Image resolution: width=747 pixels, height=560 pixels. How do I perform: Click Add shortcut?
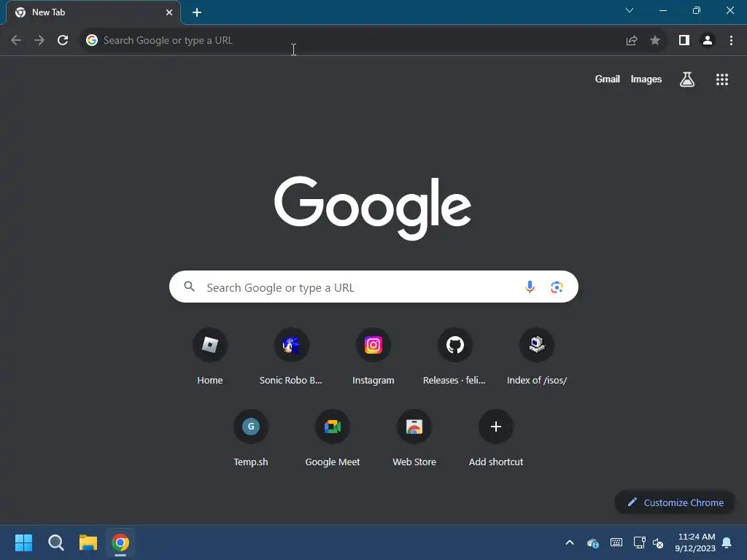point(496,438)
